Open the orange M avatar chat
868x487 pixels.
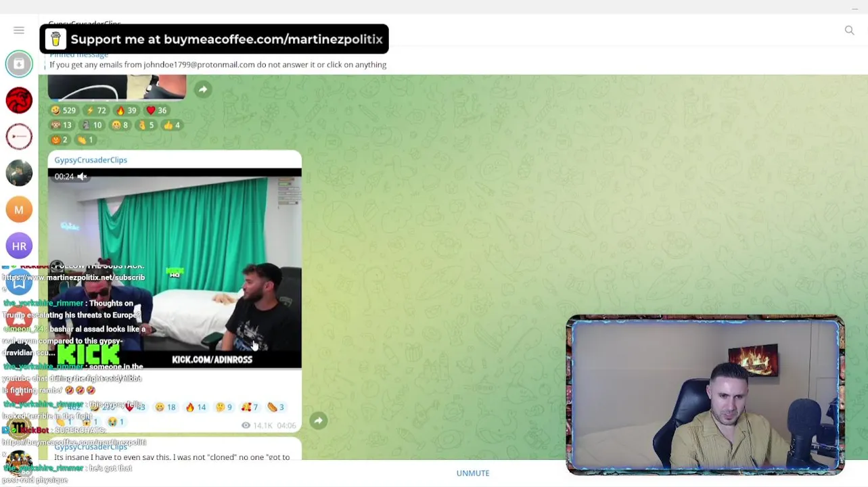(x=19, y=210)
